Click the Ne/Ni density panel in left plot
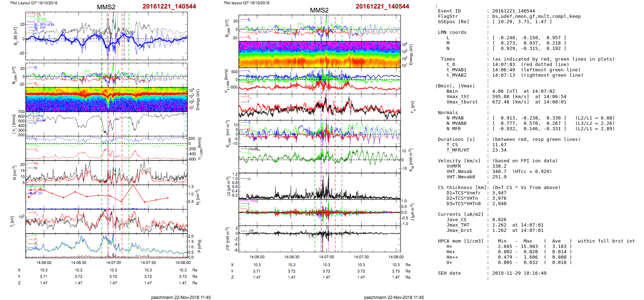 106,173
